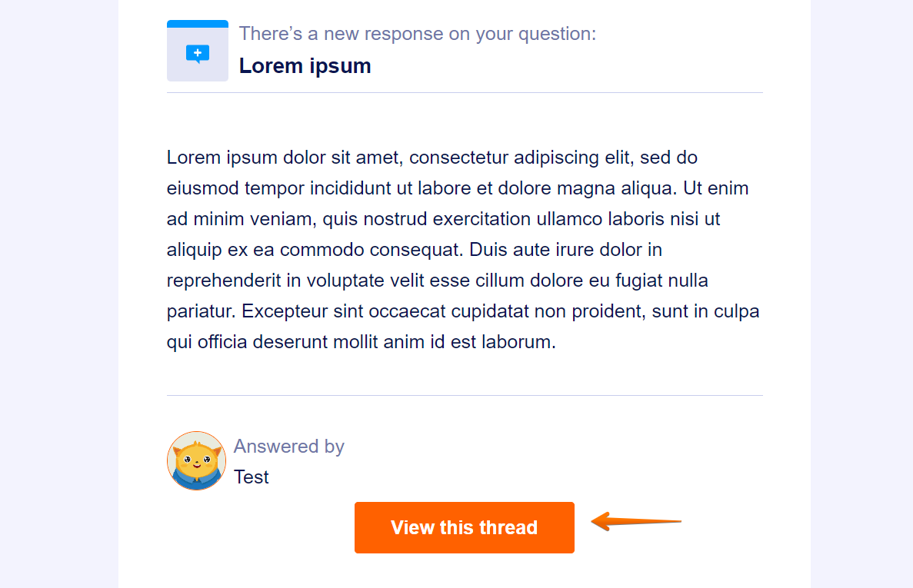Click the orange arrow pointing at button
This screenshot has width=913, height=588.
tap(635, 522)
